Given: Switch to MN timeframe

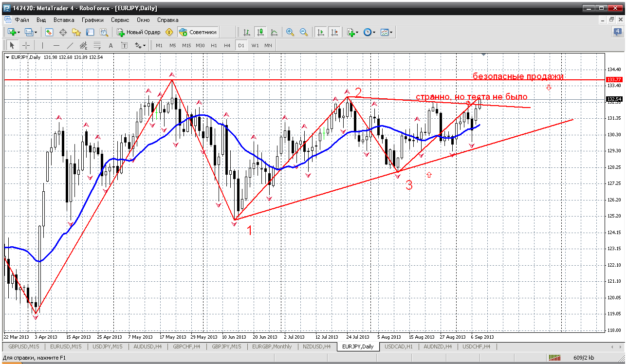Looking at the screenshot, I should 268,45.
